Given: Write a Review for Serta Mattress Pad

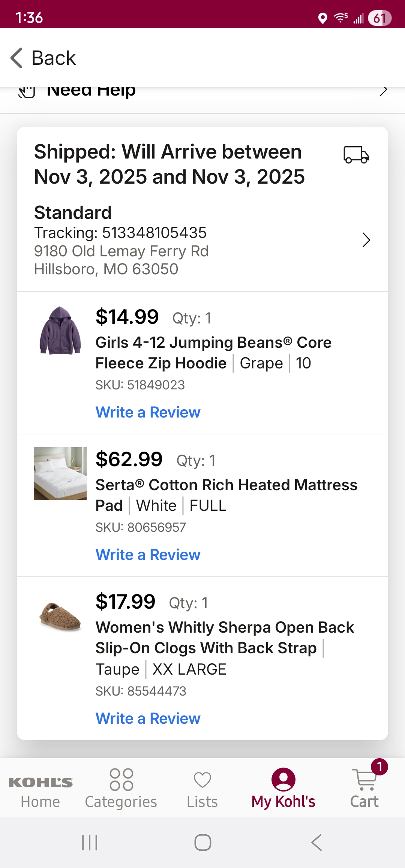Looking at the screenshot, I should 148,555.
